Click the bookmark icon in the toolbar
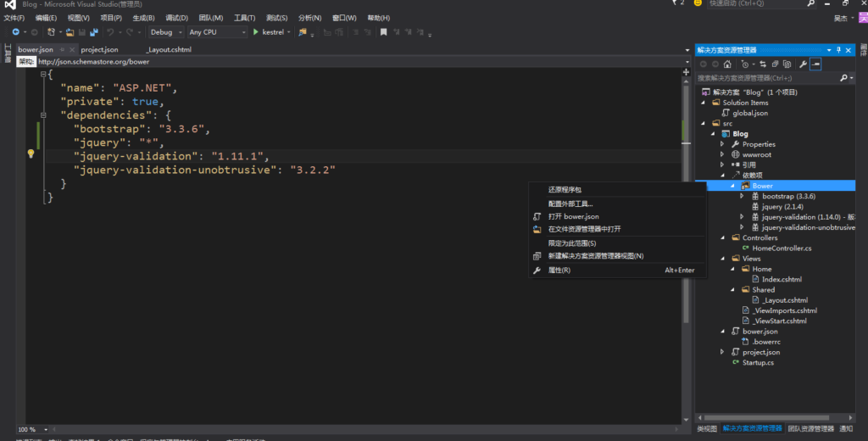Viewport: 868px width, 441px height. (x=383, y=32)
